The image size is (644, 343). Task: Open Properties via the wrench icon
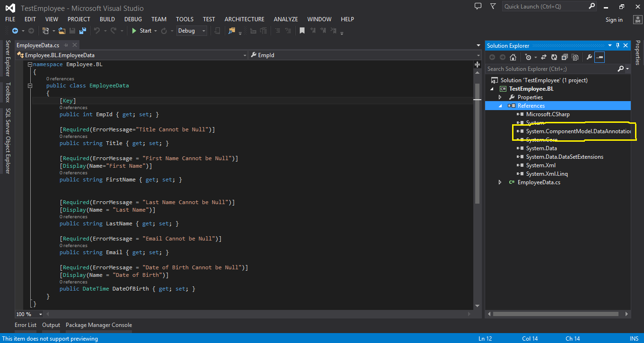coord(589,57)
